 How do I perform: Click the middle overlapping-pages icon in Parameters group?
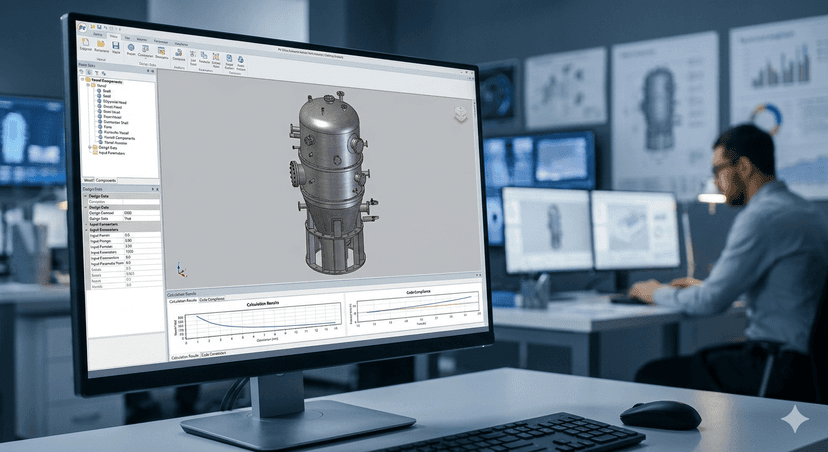pyautogui.click(x=204, y=55)
